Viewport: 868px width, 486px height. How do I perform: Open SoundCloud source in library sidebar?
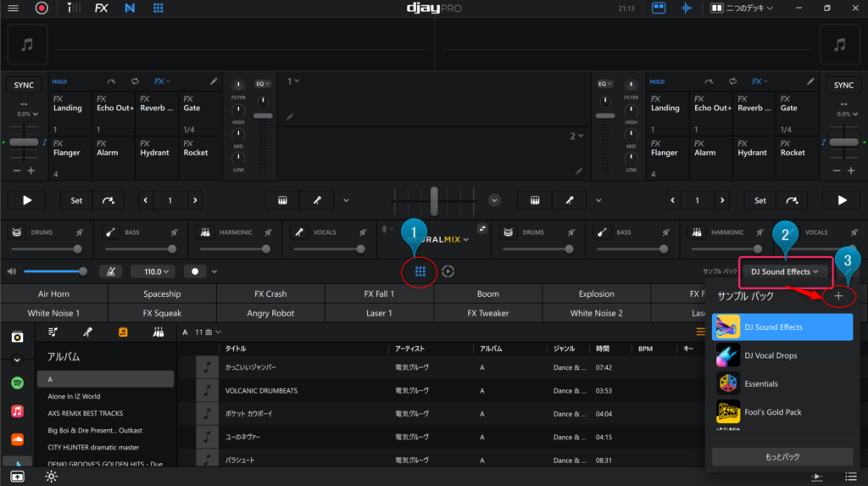[17, 439]
